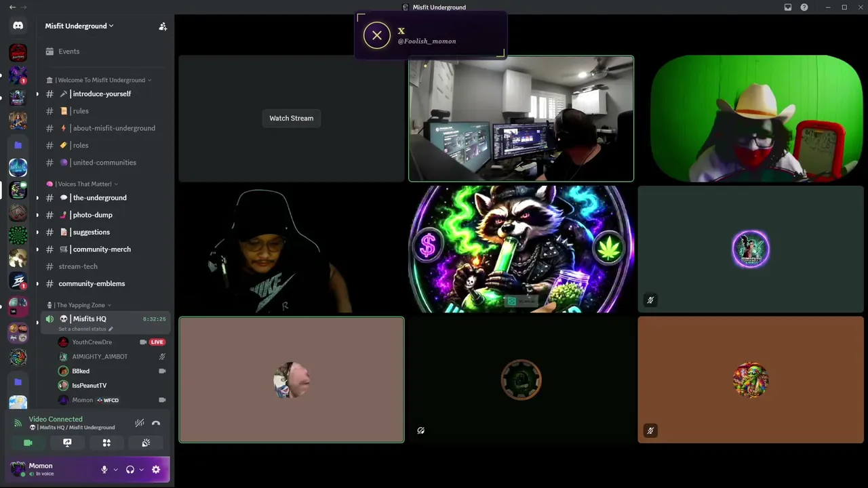Open the united-communities channel
Viewport: 868px width, 488px height.
click(104, 163)
